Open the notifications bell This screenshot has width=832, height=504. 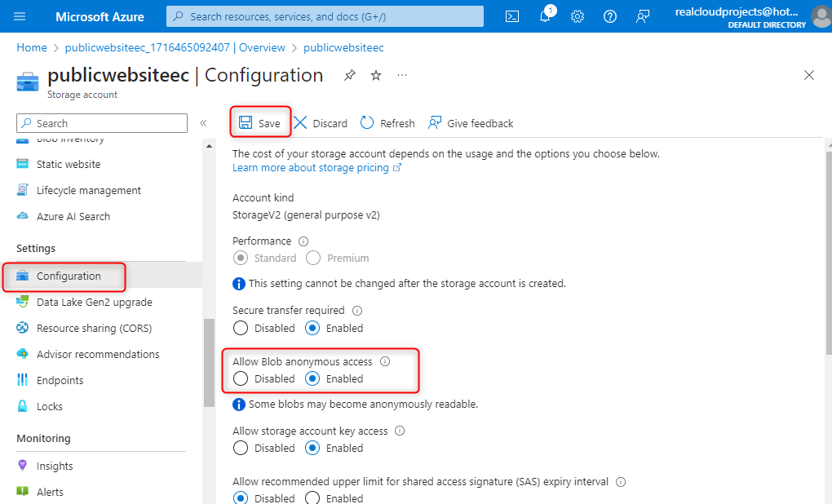(544, 16)
